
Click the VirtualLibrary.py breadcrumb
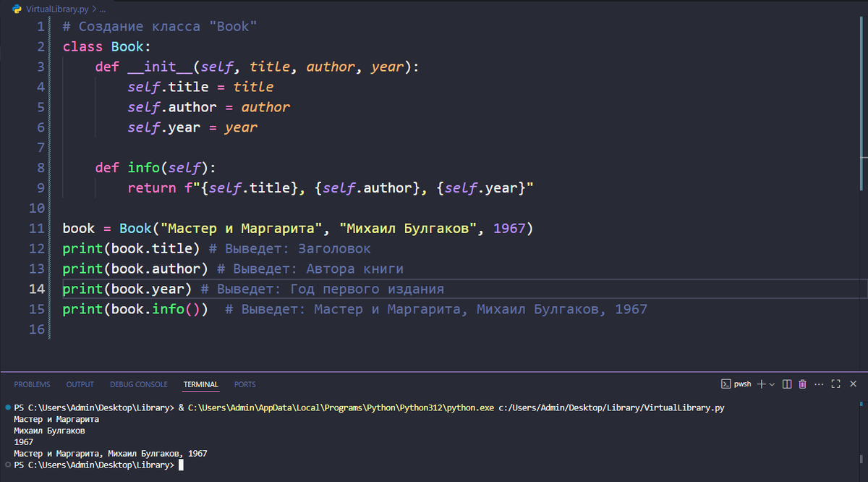point(56,9)
